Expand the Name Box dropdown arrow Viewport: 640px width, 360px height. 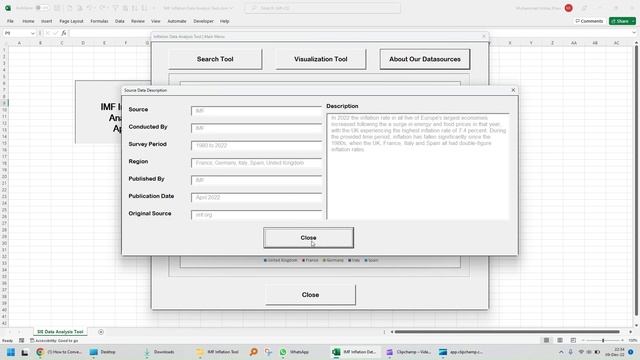pyautogui.click(x=32, y=33)
